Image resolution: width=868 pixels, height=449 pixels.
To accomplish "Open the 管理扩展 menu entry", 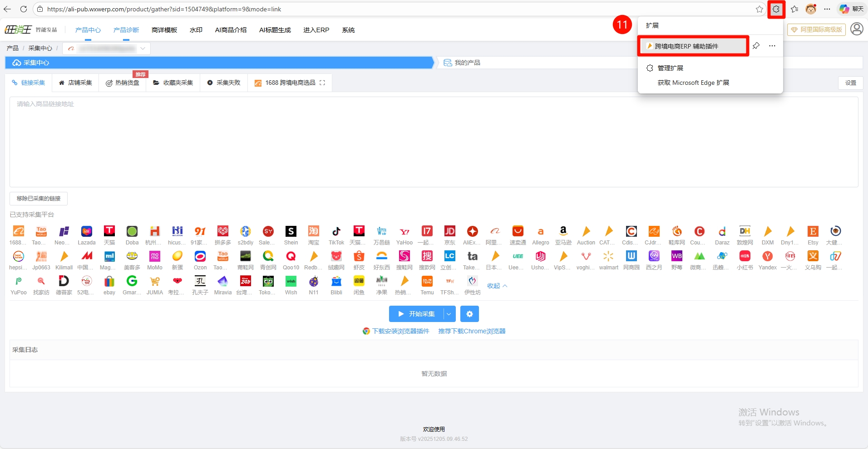I will pyautogui.click(x=670, y=68).
